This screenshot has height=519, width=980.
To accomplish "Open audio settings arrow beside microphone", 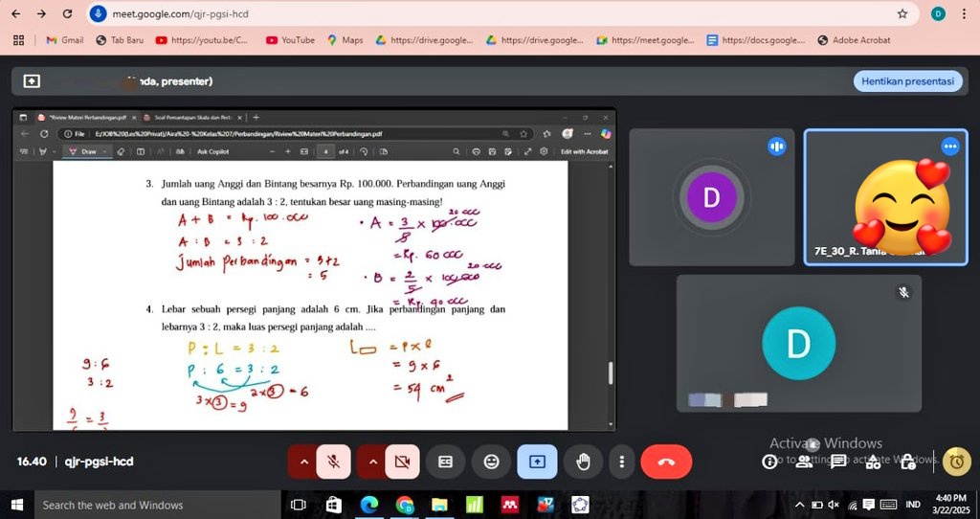I will tap(303, 462).
